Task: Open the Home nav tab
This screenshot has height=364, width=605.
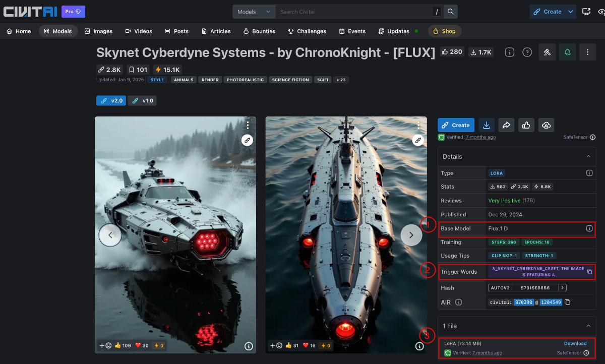Action: coord(19,31)
